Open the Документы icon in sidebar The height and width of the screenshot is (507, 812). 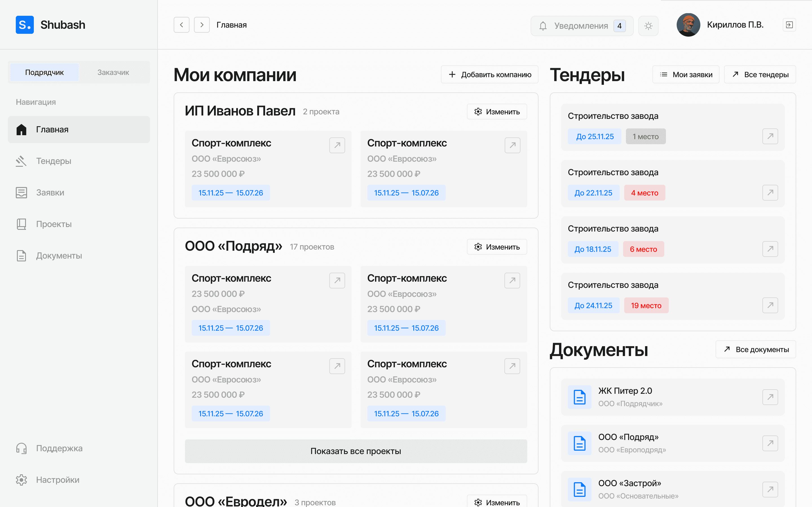(21, 255)
